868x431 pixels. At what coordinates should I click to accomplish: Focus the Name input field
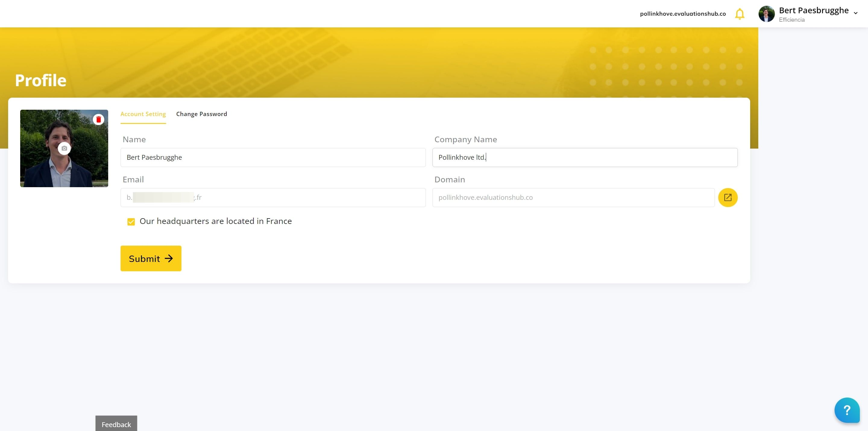pyautogui.click(x=273, y=157)
